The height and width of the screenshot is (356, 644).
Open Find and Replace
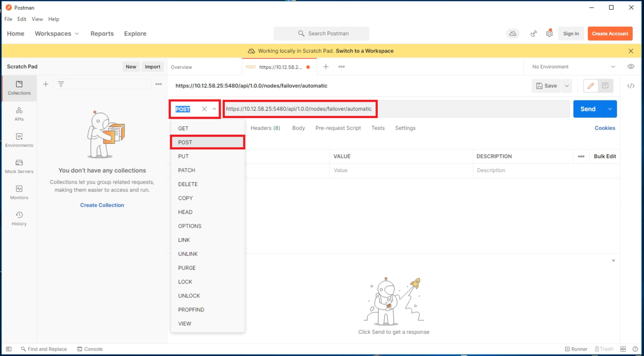pyautogui.click(x=43, y=349)
